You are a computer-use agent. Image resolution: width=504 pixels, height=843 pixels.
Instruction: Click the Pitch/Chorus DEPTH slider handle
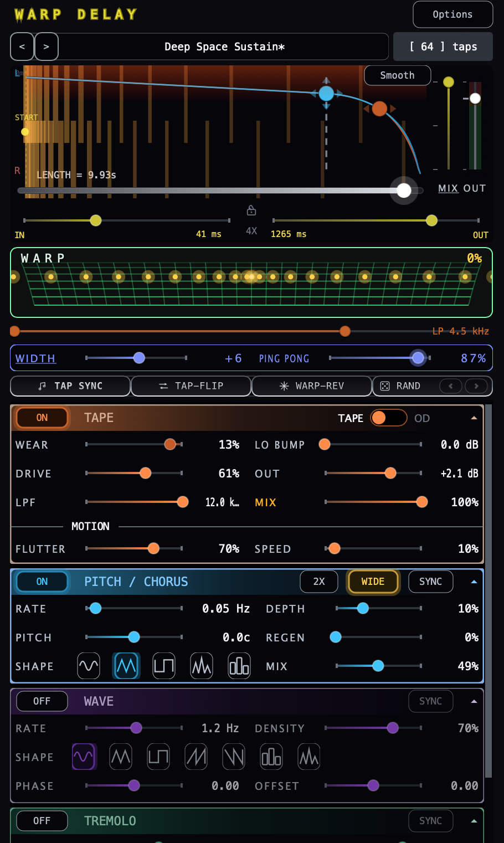tap(363, 608)
